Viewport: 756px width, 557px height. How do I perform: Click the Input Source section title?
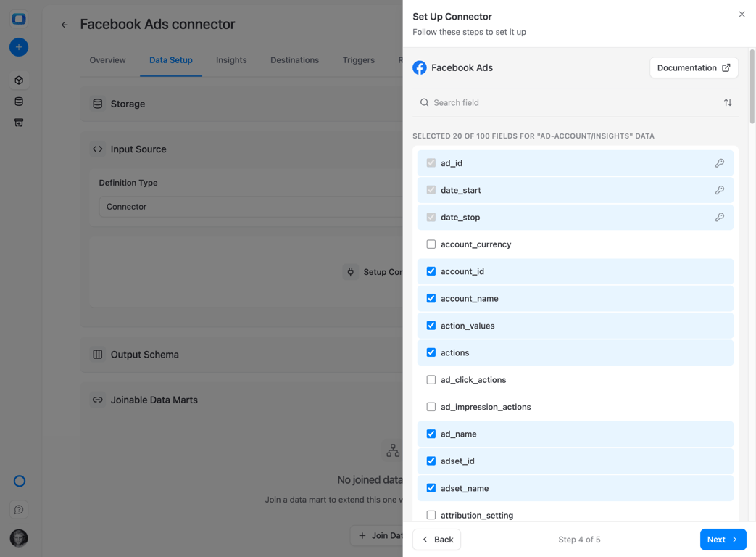(x=138, y=149)
